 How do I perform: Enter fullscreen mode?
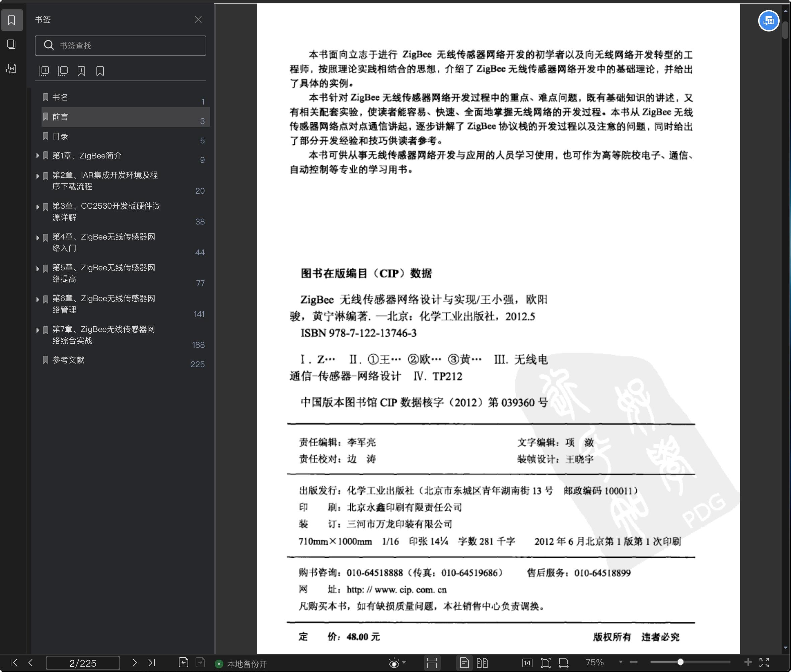click(764, 663)
